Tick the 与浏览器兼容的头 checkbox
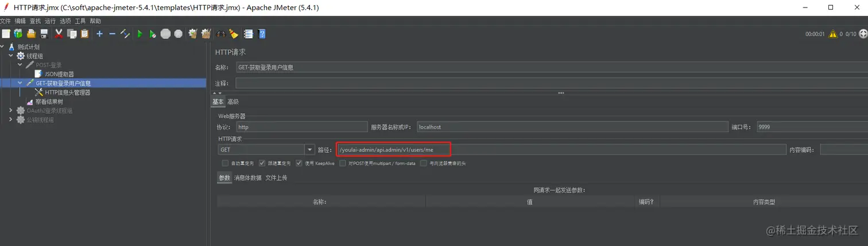 (424, 163)
